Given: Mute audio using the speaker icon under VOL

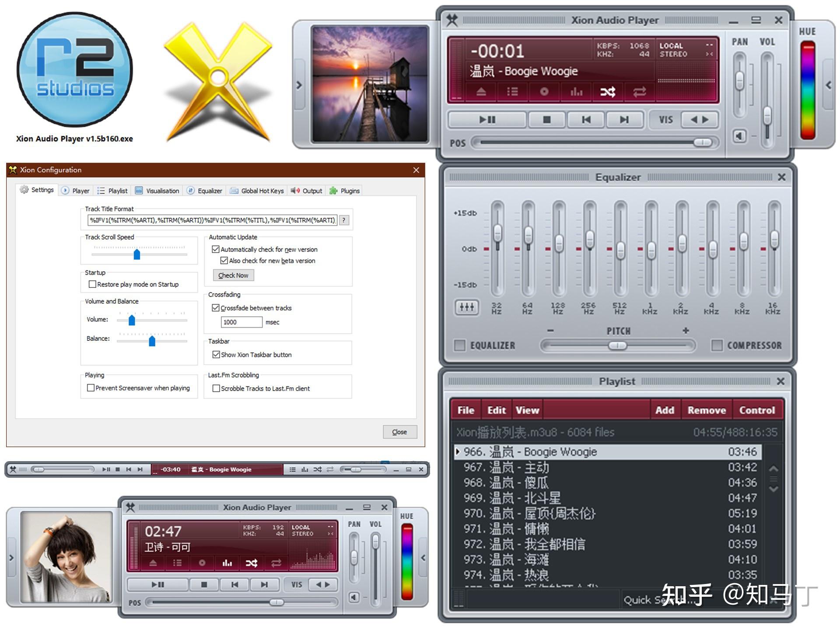Looking at the screenshot, I should tap(739, 136).
